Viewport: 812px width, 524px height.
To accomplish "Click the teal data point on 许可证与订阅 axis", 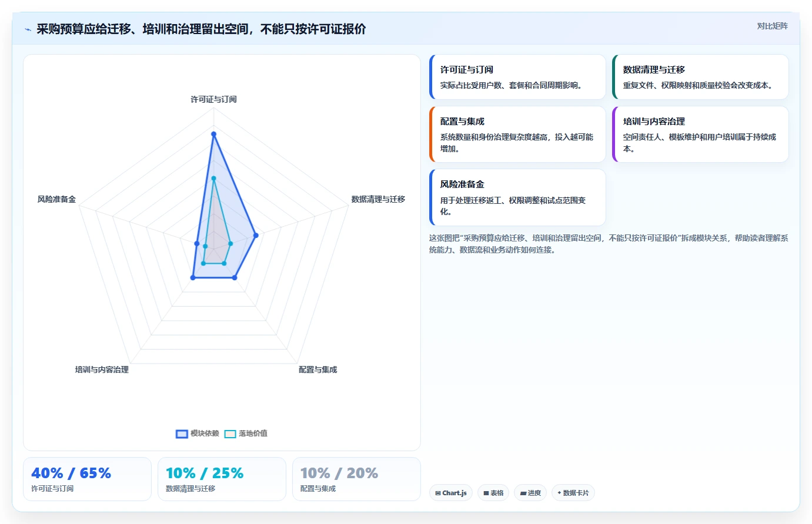I will point(213,179).
